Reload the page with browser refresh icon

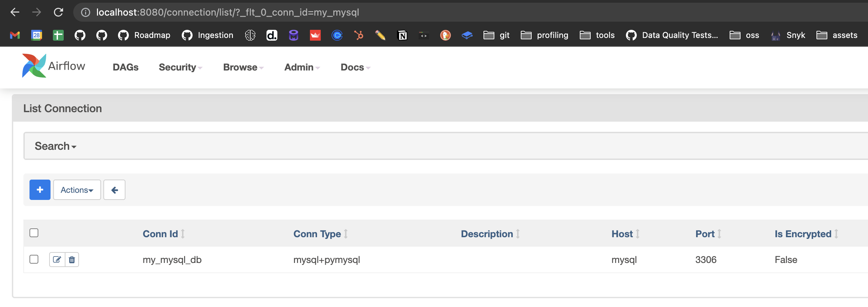(58, 13)
